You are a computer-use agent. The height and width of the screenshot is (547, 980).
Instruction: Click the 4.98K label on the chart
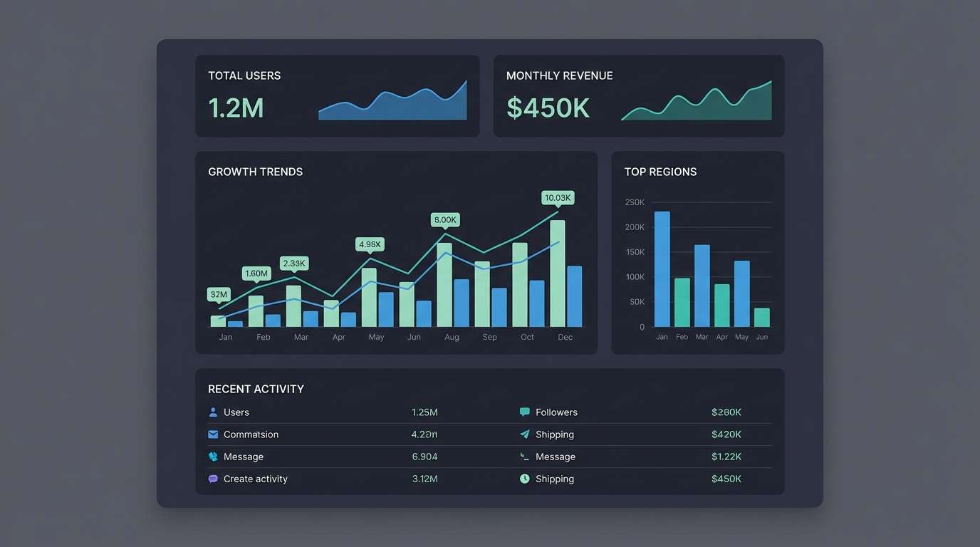click(x=370, y=244)
